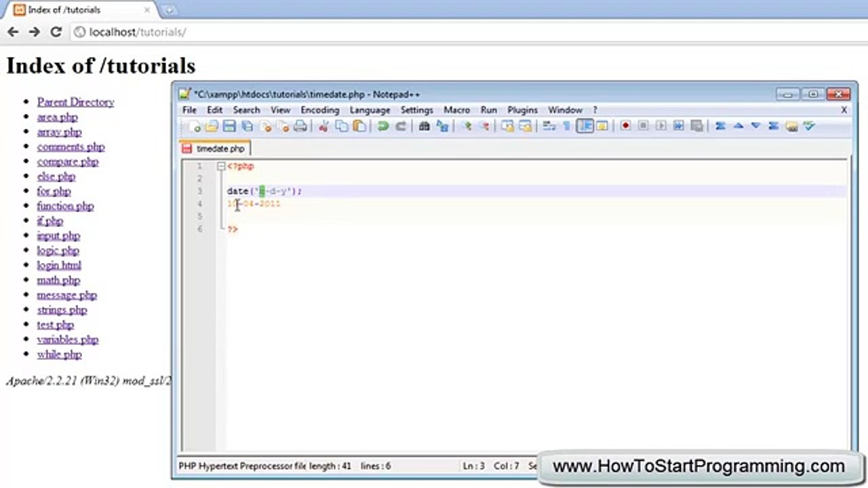868x488 pixels.
Task: Click the Zoom Out toolbar icon
Action: click(484, 126)
